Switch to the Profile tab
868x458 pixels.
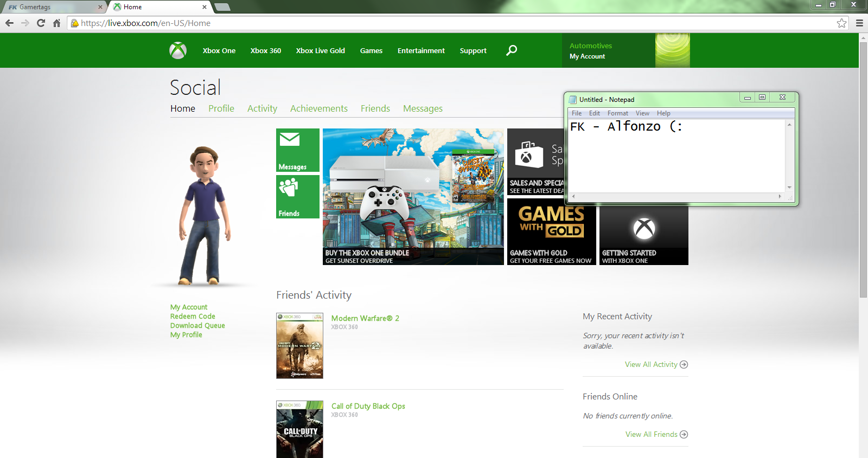point(221,108)
